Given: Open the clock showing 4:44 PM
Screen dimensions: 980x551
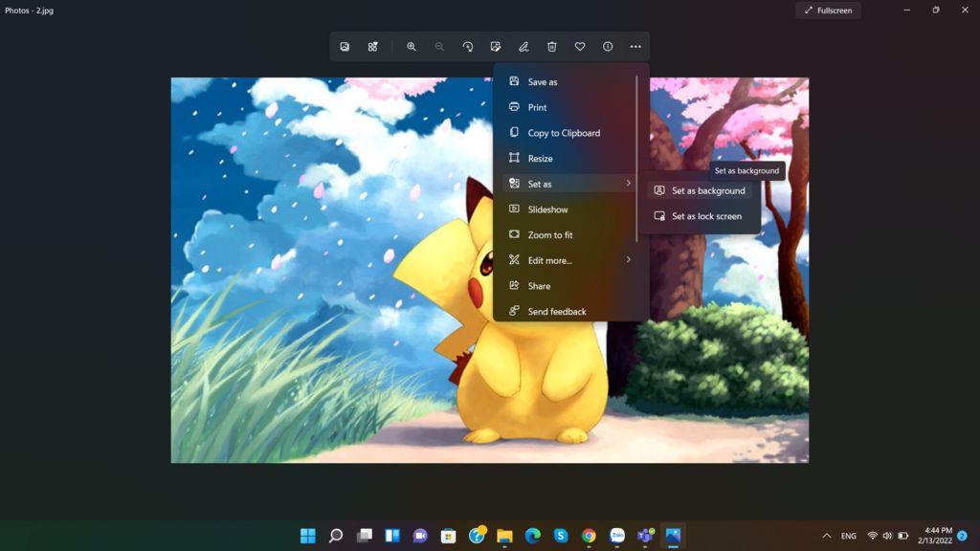Looking at the screenshot, I should pyautogui.click(x=935, y=536).
